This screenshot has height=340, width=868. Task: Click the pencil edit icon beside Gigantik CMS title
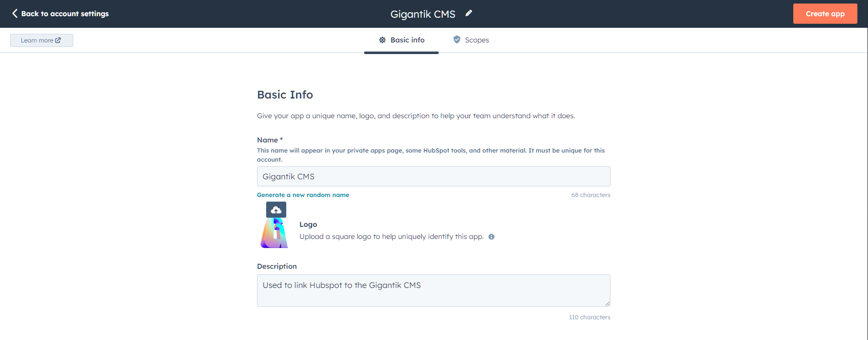tap(469, 13)
